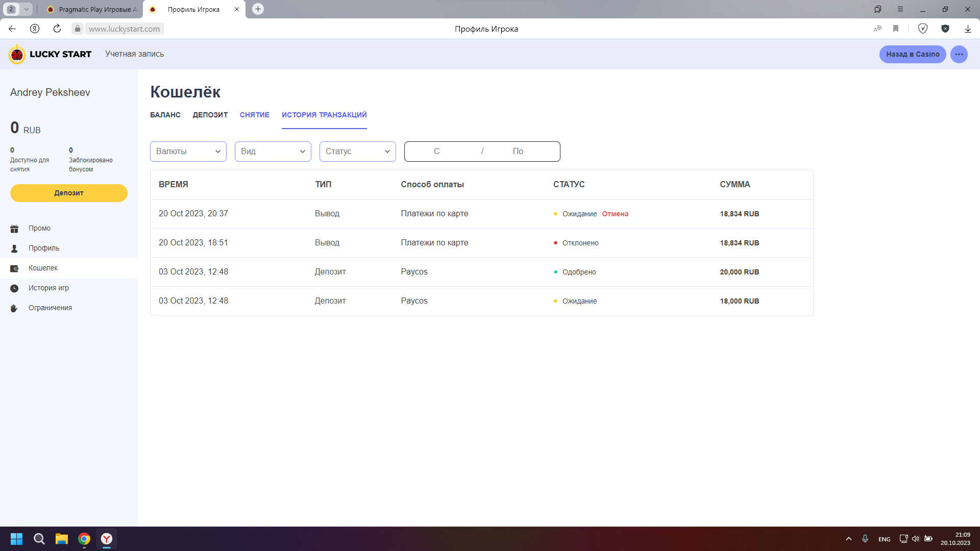The image size is (980, 551).
Task: Expand the Статус filter dropdown
Action: (x=358, y=152)
